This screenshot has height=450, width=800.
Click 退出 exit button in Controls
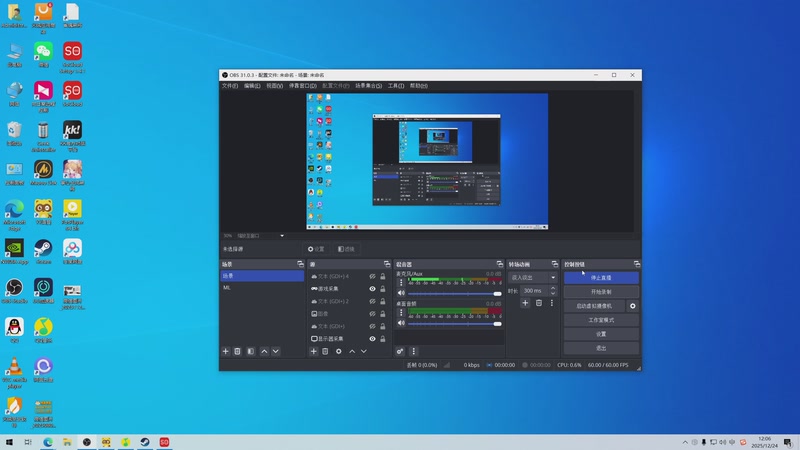tap(601, 348)
